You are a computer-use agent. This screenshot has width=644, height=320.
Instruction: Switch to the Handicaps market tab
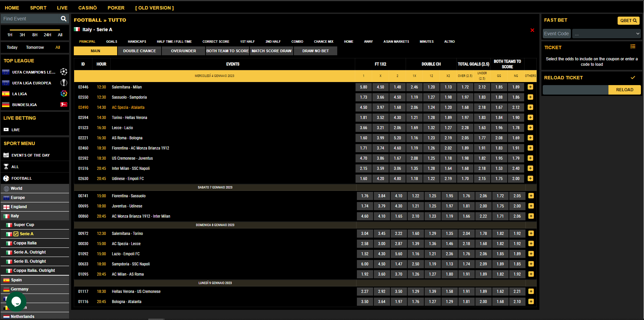pyautogui.click(x=137, y=42)
